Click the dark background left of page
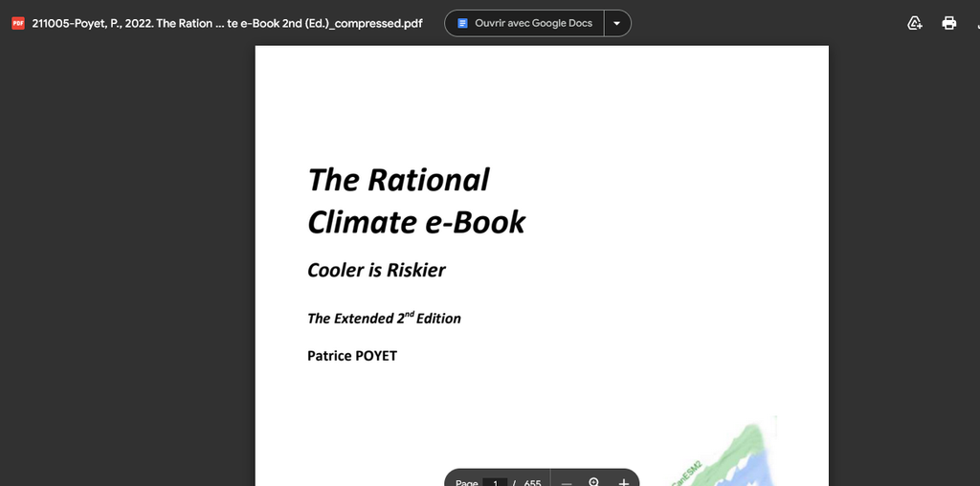Image resolution: width=980 pixels, height=486 pixels. point(124,268)
